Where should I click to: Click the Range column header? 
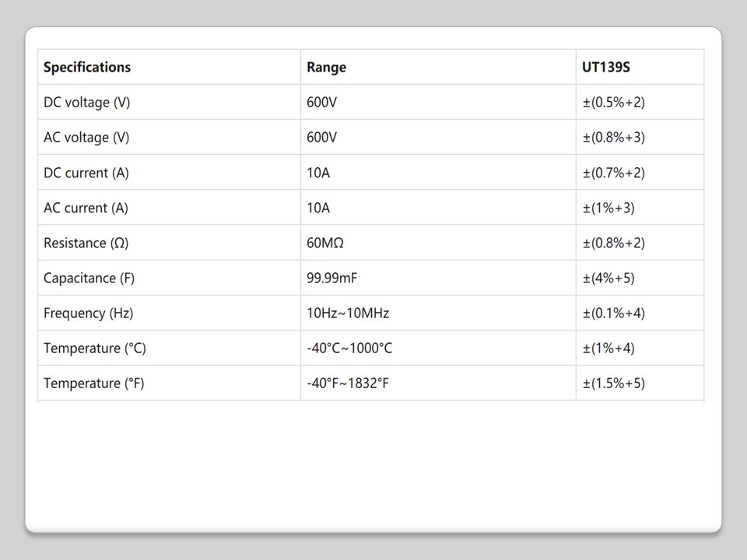pos(326,67)
